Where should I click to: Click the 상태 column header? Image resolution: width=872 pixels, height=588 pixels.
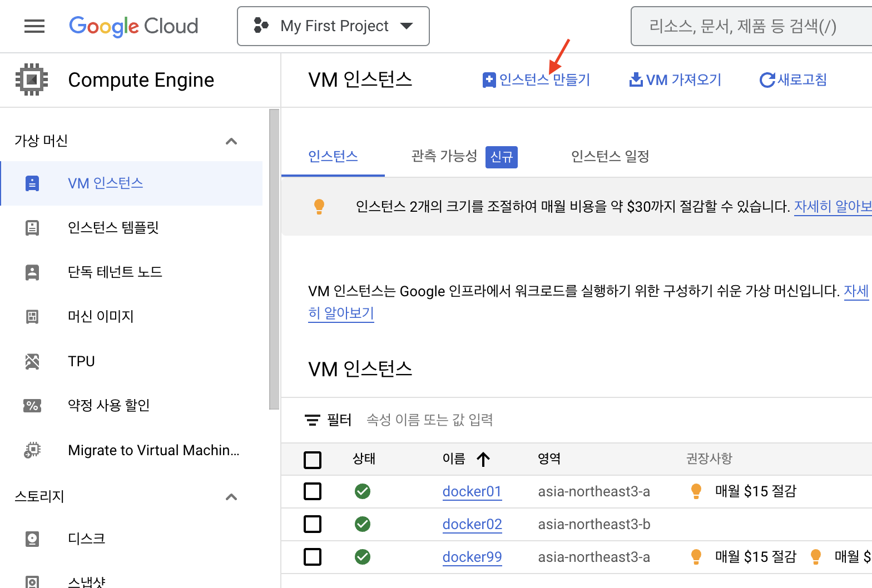pyautogui.click(x=364, y=459)
